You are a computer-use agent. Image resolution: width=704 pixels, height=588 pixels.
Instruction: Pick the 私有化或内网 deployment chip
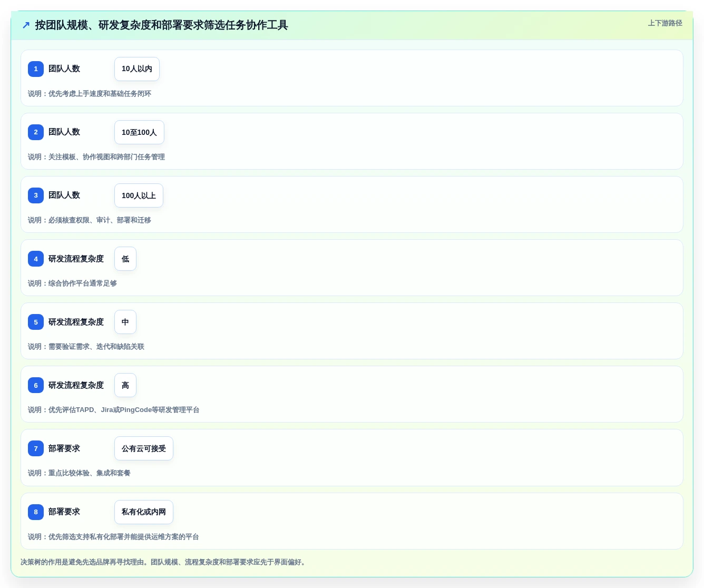click(144, 512)
